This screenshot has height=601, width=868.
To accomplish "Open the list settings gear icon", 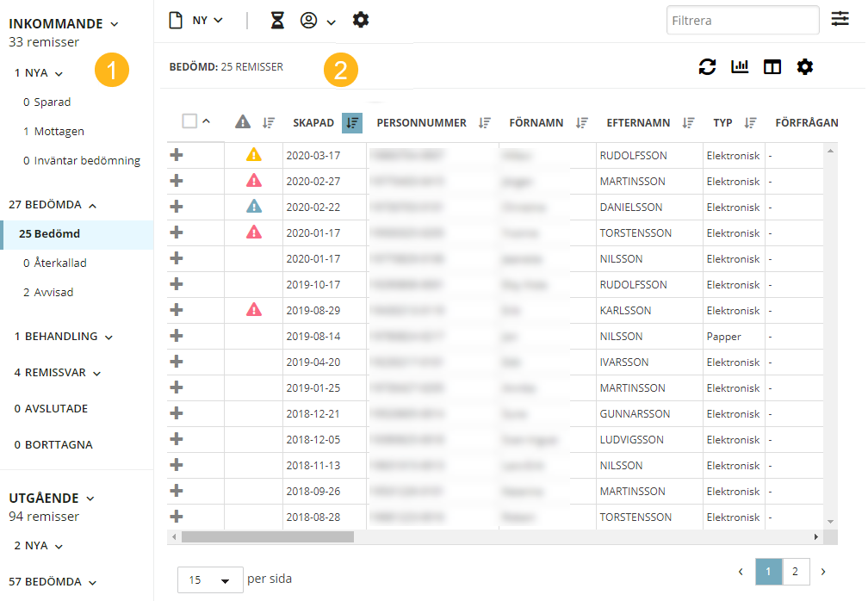I will 804,67.
